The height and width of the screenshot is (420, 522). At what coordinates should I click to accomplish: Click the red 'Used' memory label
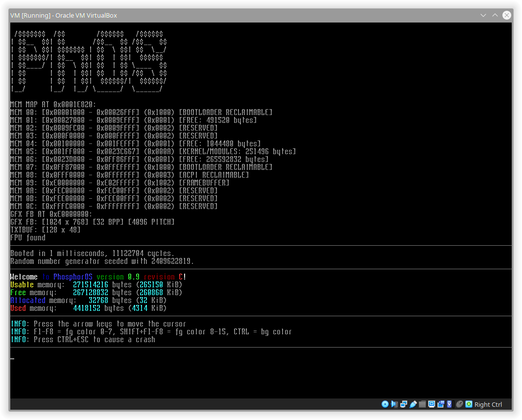point(18,308)
